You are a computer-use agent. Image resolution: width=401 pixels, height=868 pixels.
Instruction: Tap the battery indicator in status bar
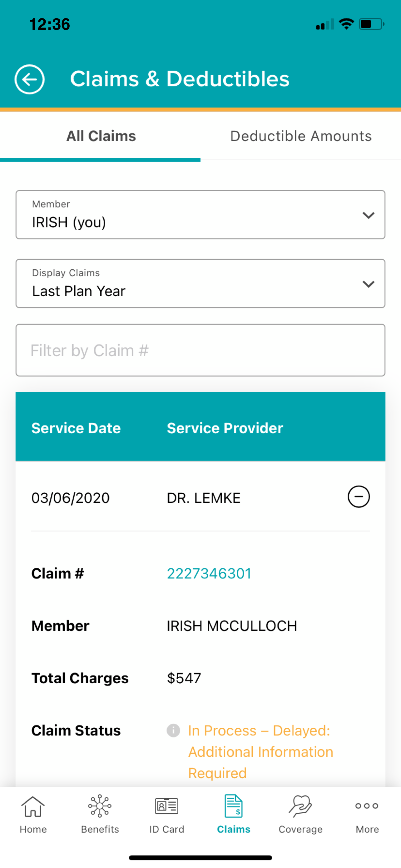coord(372,24)
